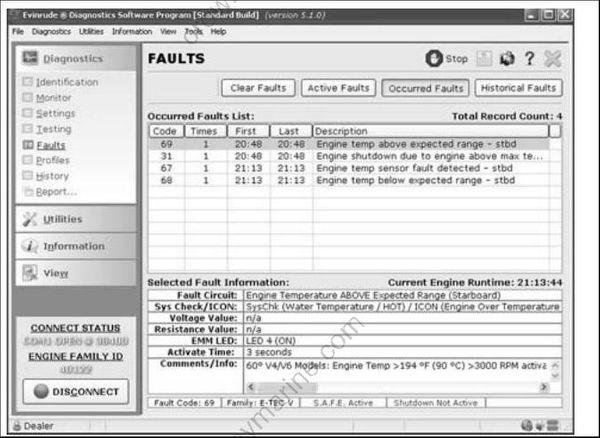This screenshot has width=600, height=438.
Task: Select fault 69 engine temp above range row
Action: (x=349, y=144)
